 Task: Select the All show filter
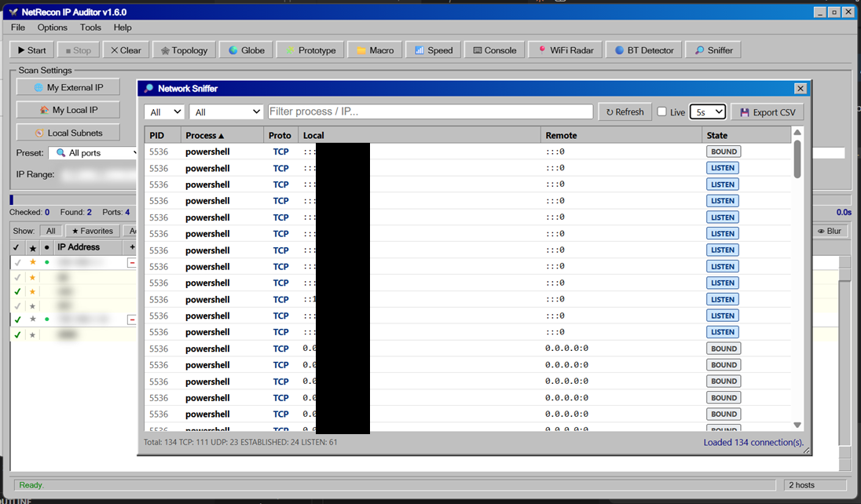click(50, 231)
